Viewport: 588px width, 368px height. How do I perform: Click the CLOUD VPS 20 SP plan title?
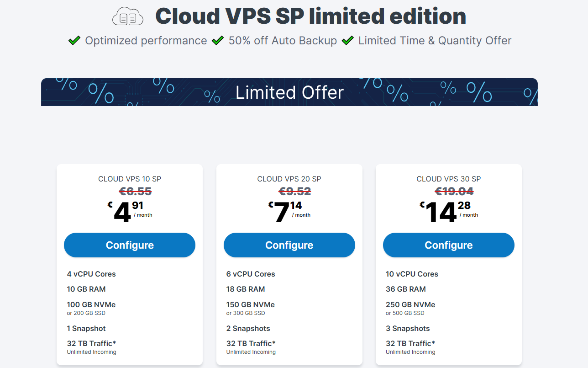pyautogui.click(x=289, y=179)
